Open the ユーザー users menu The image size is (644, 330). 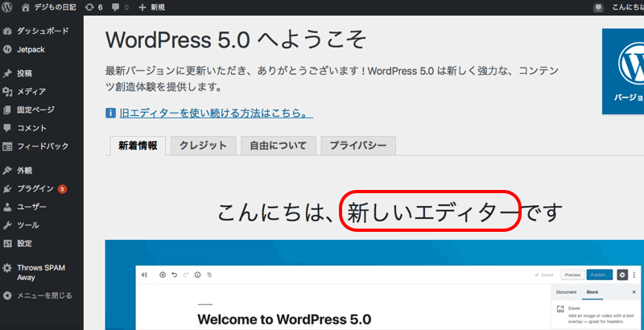click(x=31, y=207)
